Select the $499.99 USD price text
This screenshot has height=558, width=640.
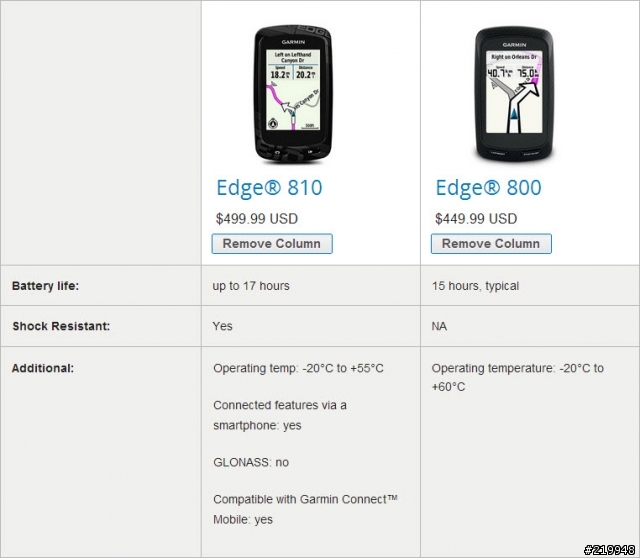click(x=257, y=219)
